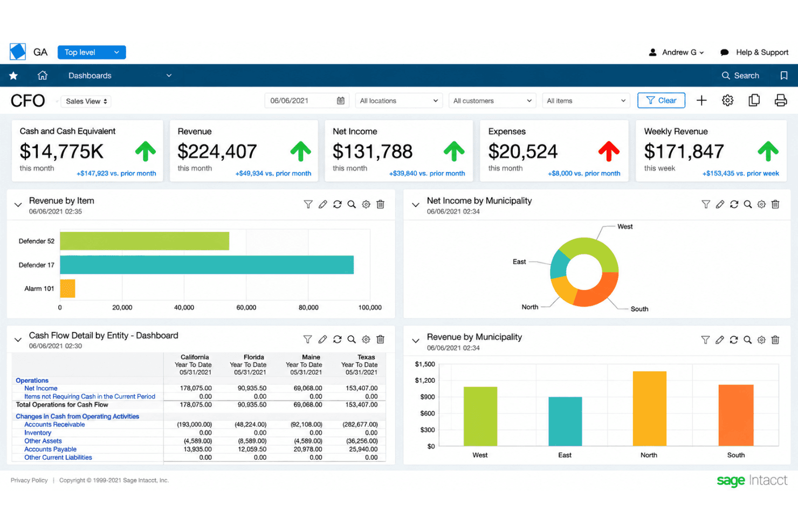Open the All items dropdown

click(586, 101)
